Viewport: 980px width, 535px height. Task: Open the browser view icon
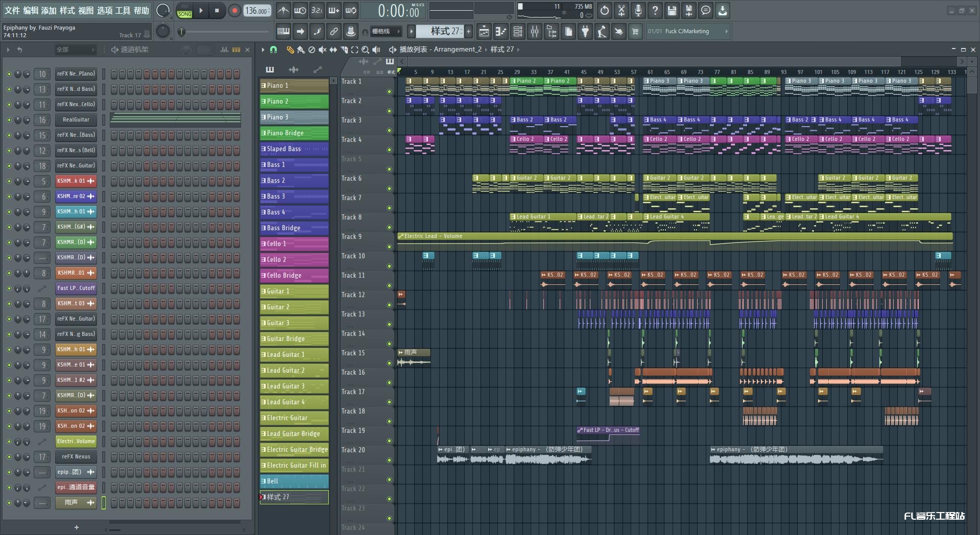point(552,31)
